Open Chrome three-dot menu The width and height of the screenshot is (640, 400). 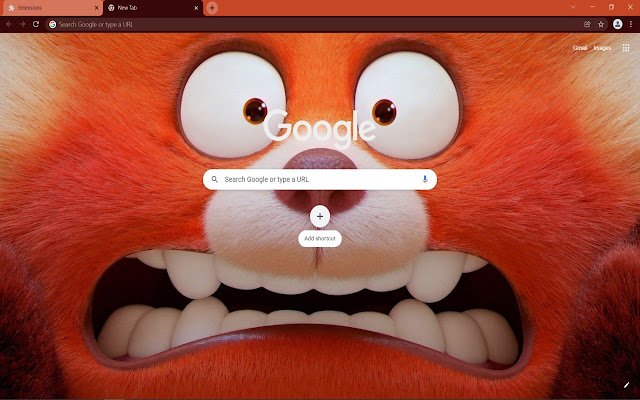tap(631, 24)
